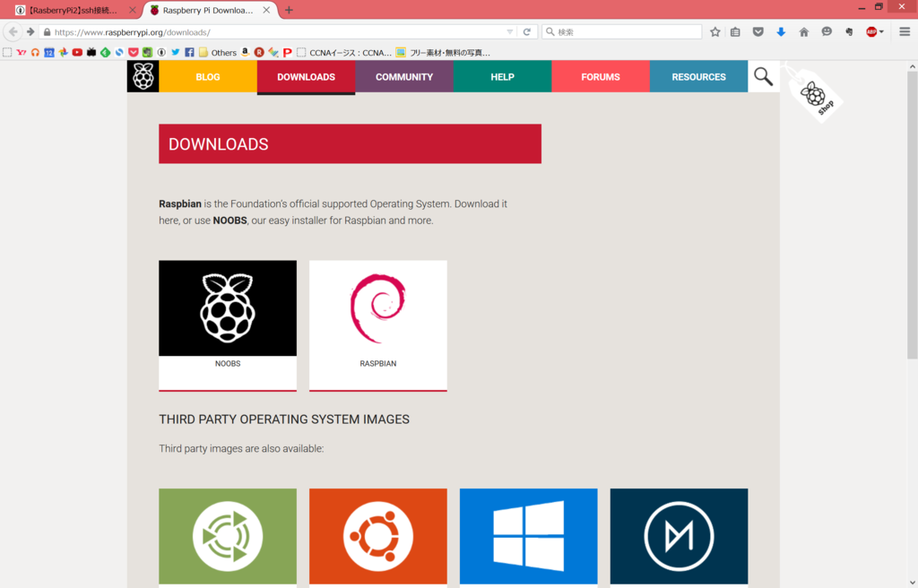This screenshot has width=918, height=588.
Task: Click the NOOBS download tile
Action: click(228, 325)
